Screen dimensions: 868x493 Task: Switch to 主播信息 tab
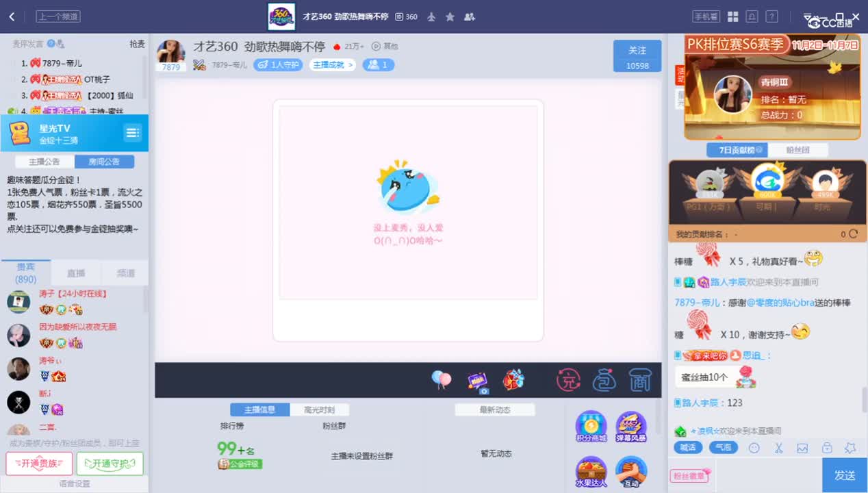[259, 409]
